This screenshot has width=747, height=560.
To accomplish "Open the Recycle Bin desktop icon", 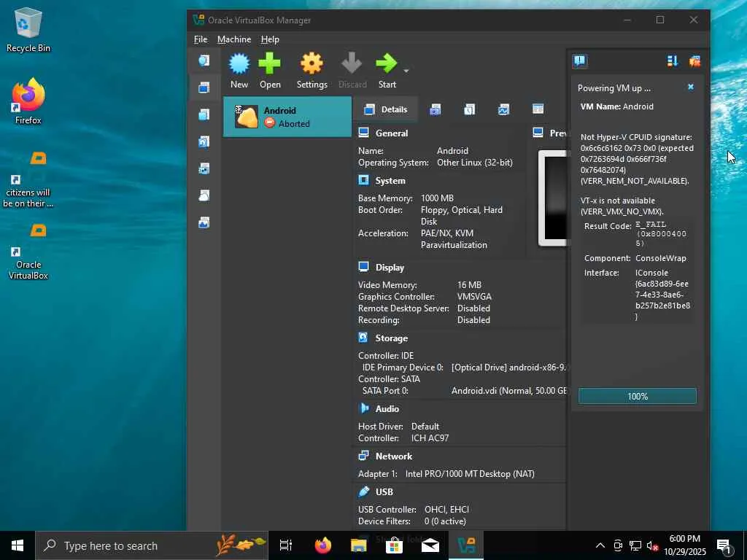I will (x=28, y=29).
